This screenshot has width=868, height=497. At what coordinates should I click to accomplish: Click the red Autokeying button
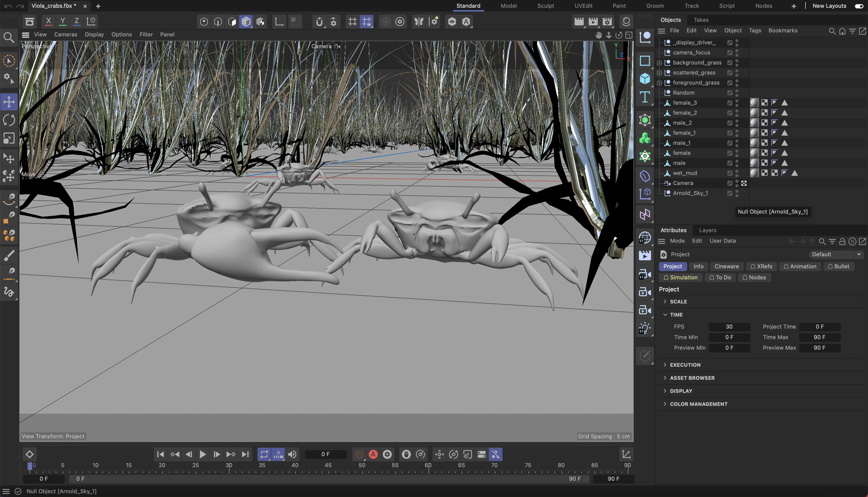373,455
